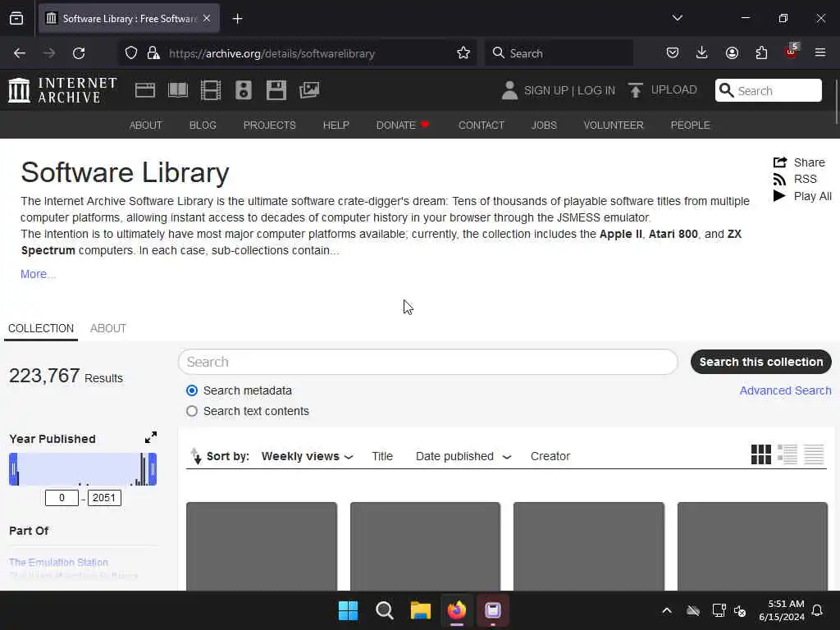This screenshot has height=630, width=840.
Task: Open the Video film strip icon
Action: click(211, 90)
